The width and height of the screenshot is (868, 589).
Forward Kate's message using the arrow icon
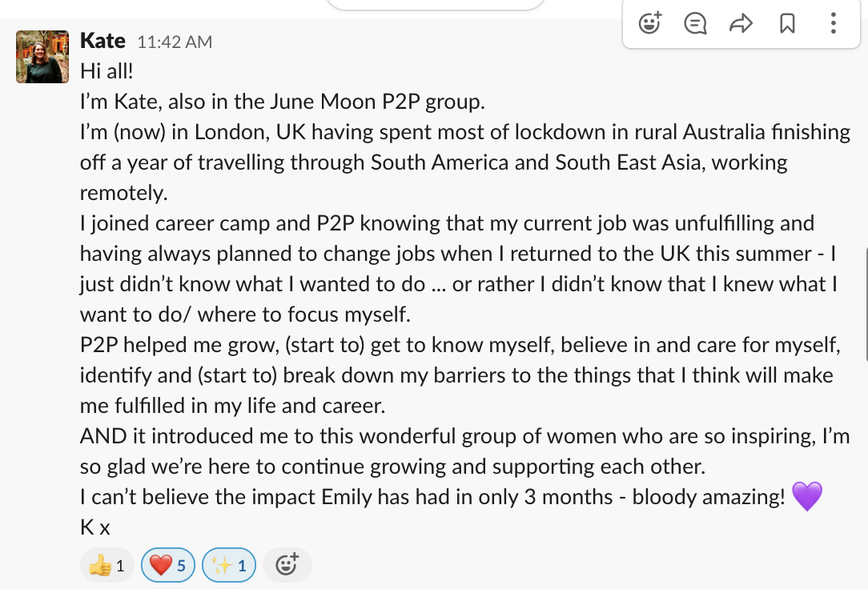pos(741,23)
